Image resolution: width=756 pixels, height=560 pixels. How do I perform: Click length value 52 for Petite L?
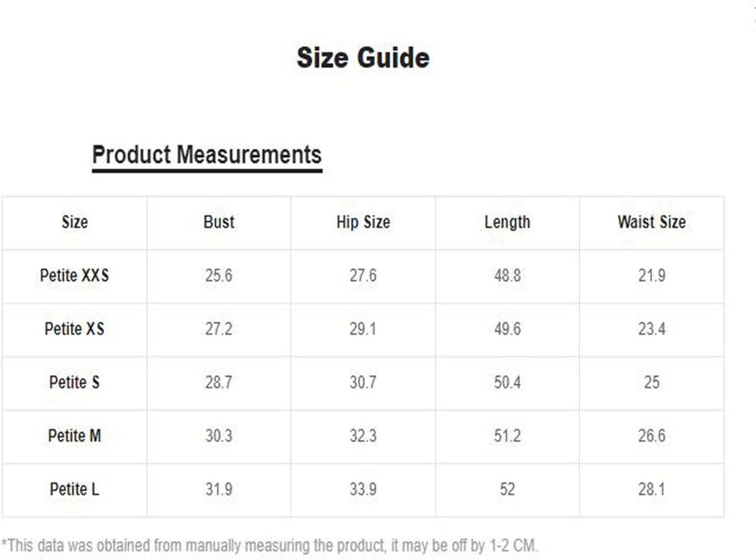click(507, 489)
